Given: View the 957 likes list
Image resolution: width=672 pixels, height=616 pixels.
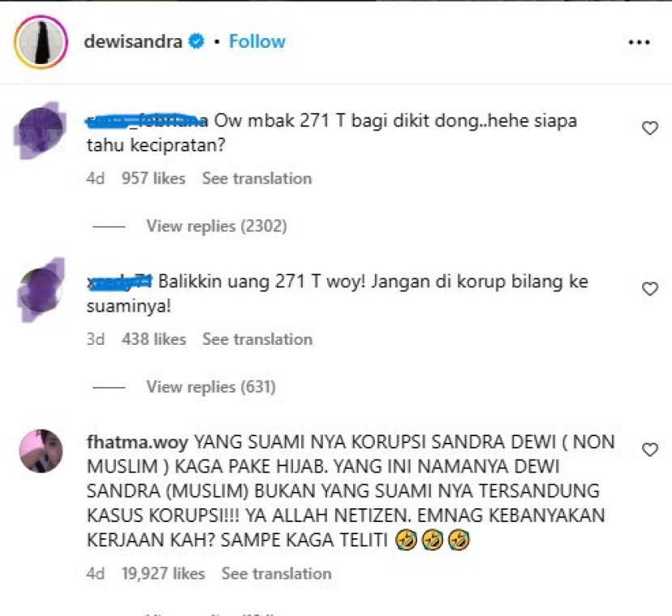Looking at the screenshot, I should tap(154, 178).
